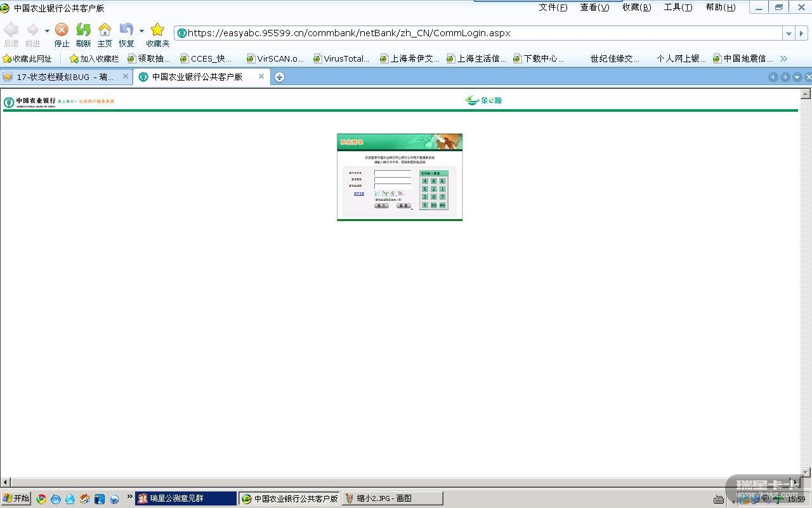Switch to 瑞星公测意见群 taskbar window
812x508 pixels.
point(186,498)
